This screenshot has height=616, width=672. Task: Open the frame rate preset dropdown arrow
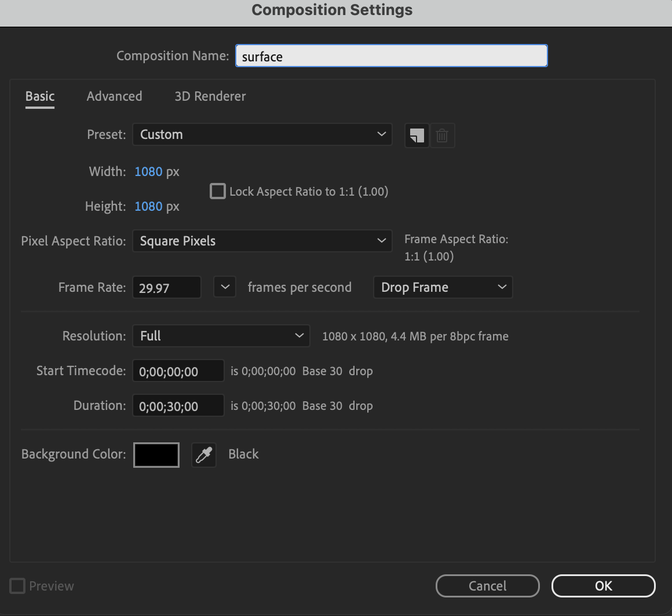[x=224, y=287]
